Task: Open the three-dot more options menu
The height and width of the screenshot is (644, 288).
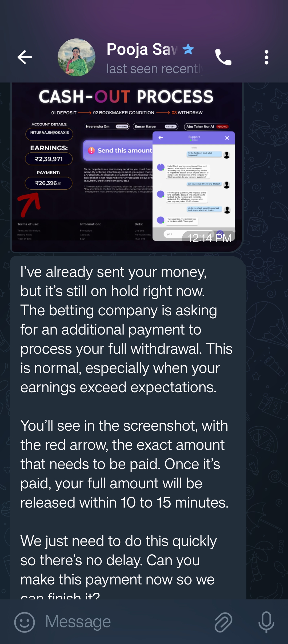Action: [x=266, y=57]
